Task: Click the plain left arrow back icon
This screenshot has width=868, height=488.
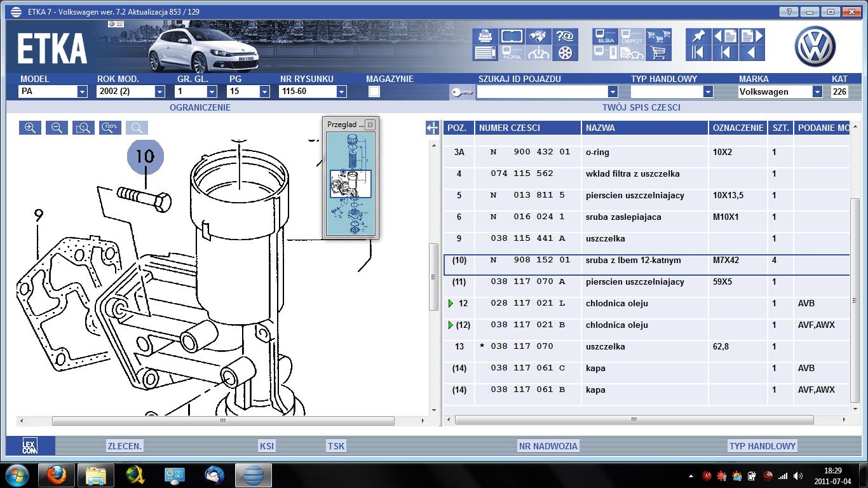Action: coord(752,53)
